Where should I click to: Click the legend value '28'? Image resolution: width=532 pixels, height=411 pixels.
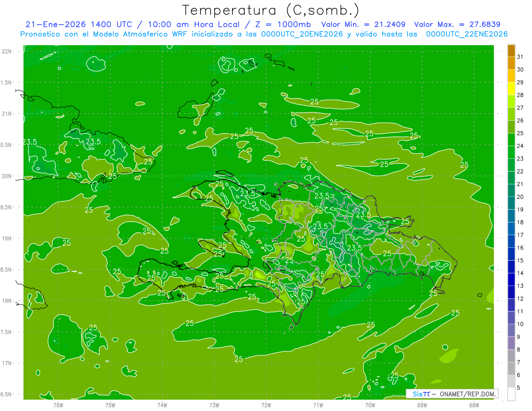[x=520, y=95]
